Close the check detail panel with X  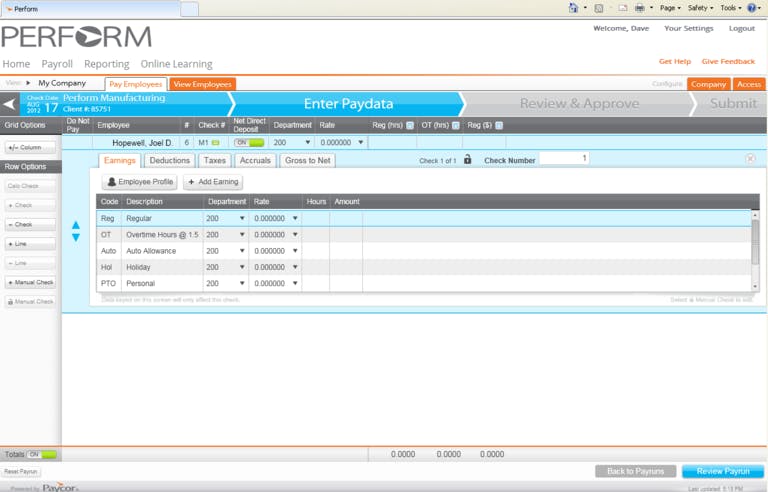point(750,159)
